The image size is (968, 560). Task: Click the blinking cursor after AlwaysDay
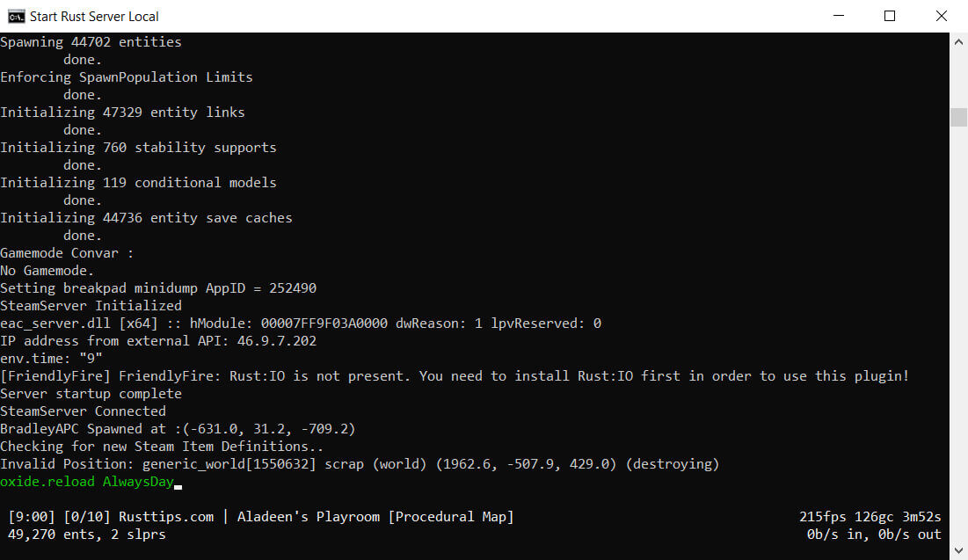coord(178,484)
